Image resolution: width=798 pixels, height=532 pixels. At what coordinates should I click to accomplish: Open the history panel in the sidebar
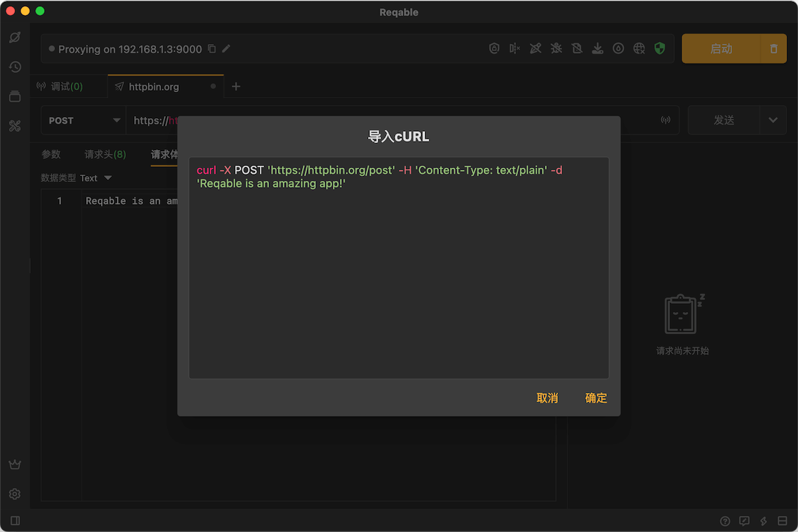pos(14,67)
